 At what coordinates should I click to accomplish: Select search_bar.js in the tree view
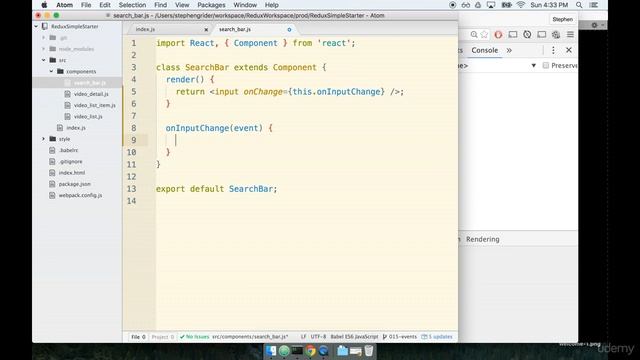tap(90, 83)
